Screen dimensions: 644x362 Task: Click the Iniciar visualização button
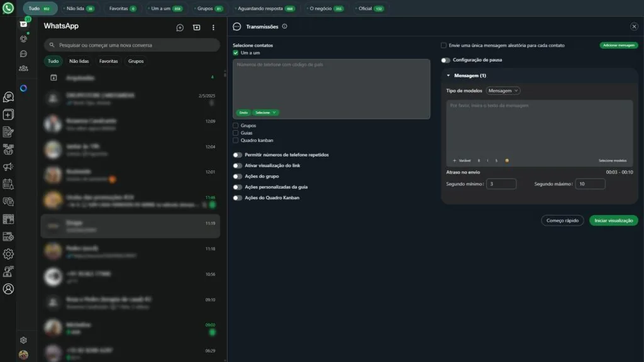(614, 221)
